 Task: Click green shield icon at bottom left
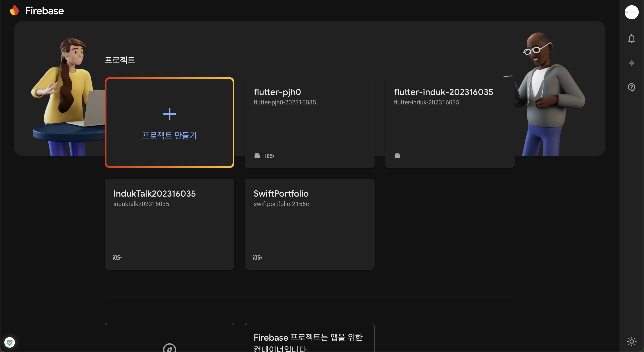(x=10, y=342)
